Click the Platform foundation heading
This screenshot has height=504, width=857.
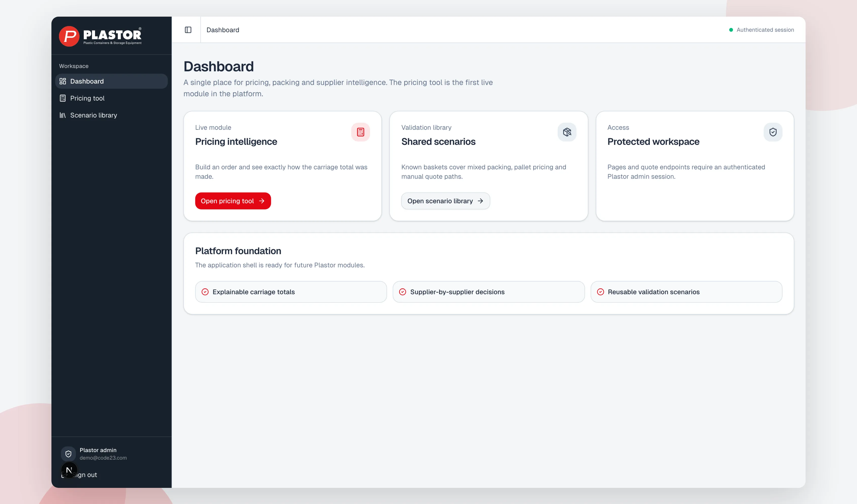[238, 251]
